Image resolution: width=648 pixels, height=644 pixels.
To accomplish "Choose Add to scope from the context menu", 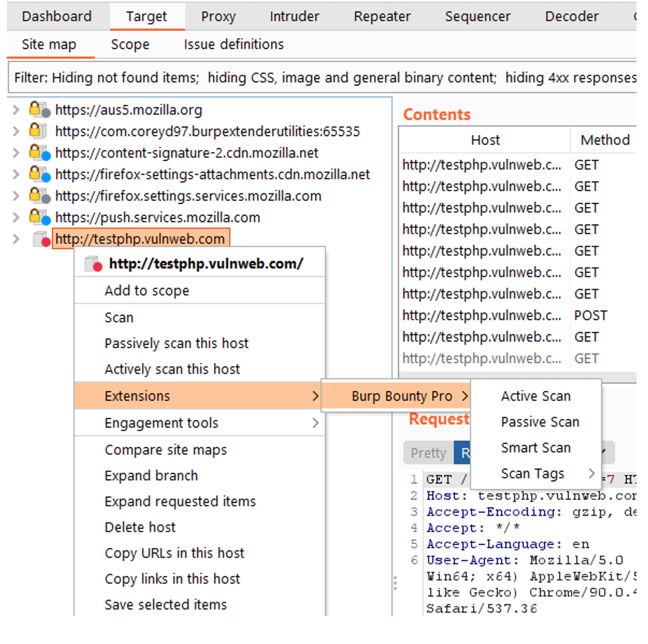I will pos(147,291).
